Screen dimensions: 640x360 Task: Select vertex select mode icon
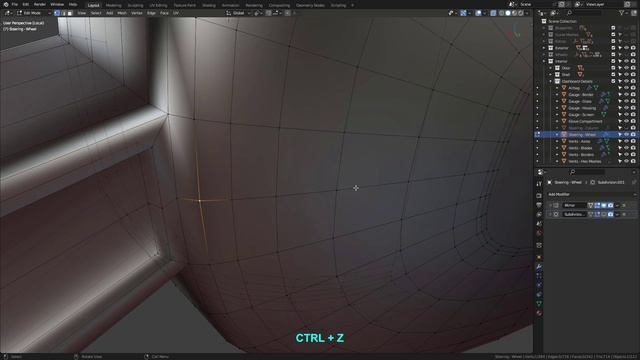(x=57, y=13)
